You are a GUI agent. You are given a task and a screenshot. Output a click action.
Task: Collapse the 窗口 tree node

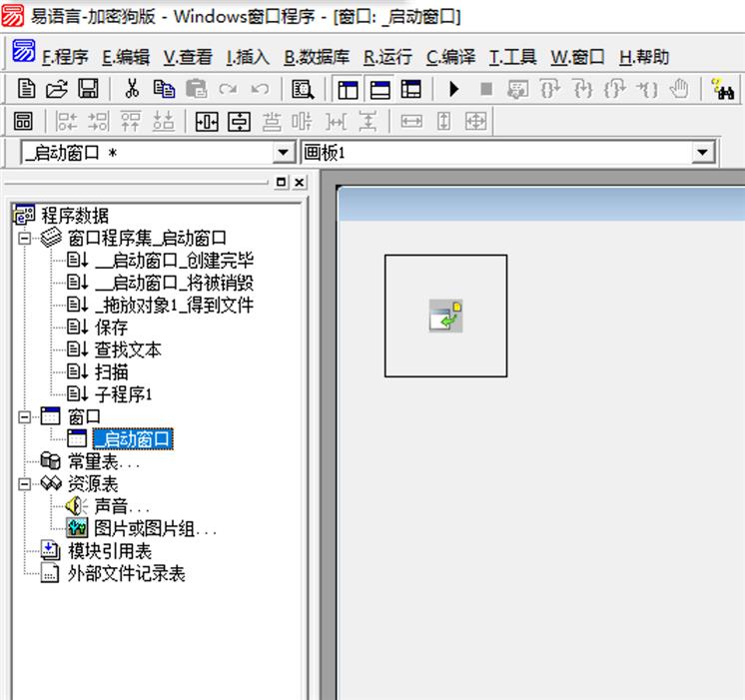pos(24,417)
